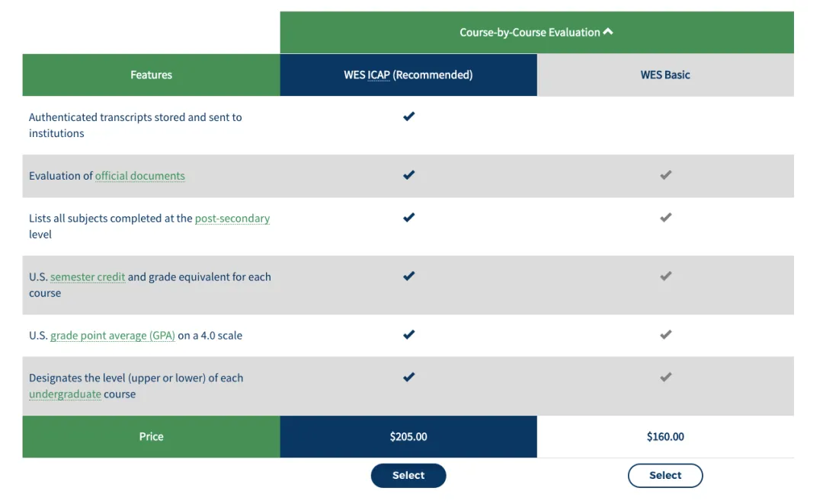
Task: Collapse the Course-by-Course Evaluation chevron
Action: click(x=607, y=32)
